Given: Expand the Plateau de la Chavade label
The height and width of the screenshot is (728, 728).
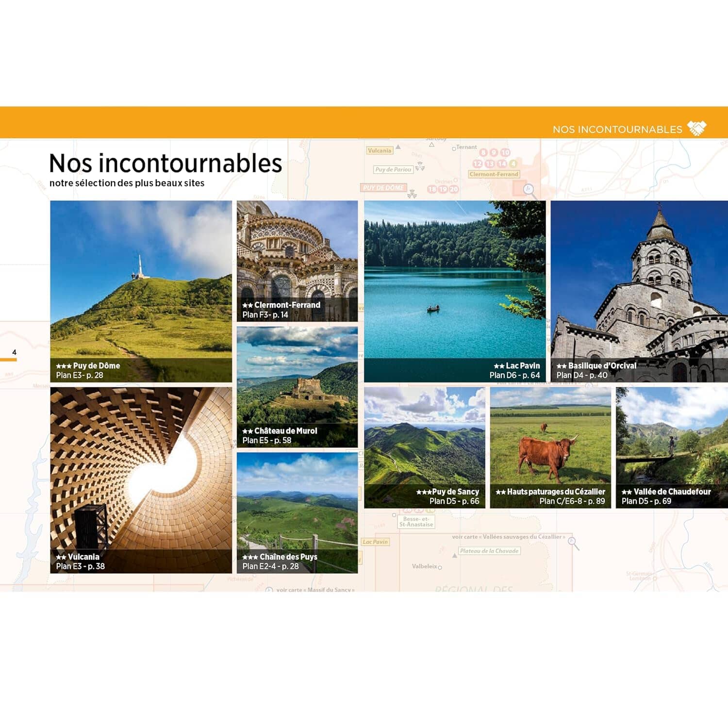Looking at the screenshot, I should pyautogui.click(x=489, y=551).
